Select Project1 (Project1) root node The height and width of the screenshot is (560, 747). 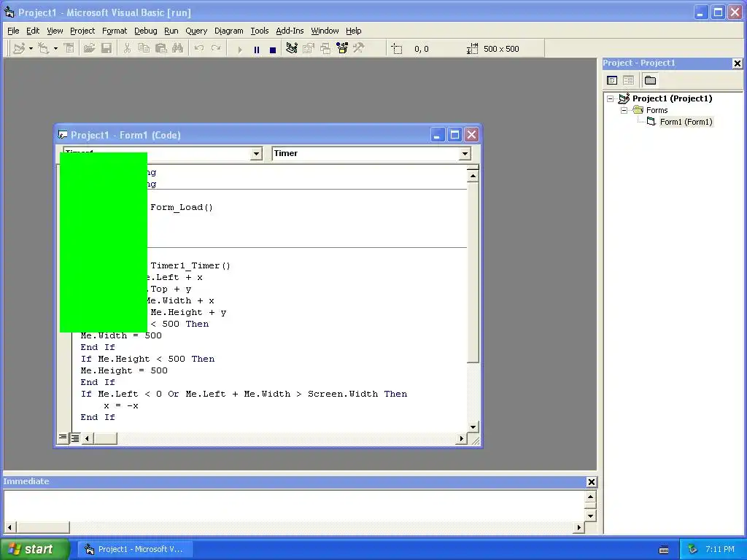pos(672,98)
